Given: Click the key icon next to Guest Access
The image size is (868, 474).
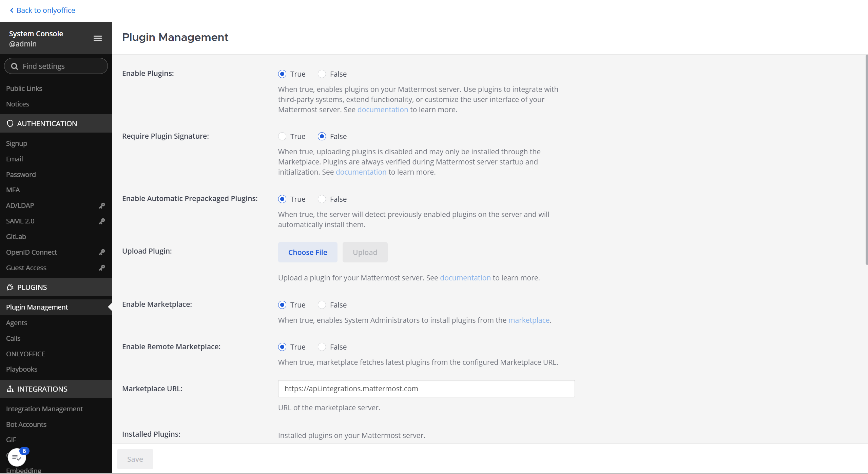Looking at the screenshot, I should pyautogui.click(x=102, y=268).
